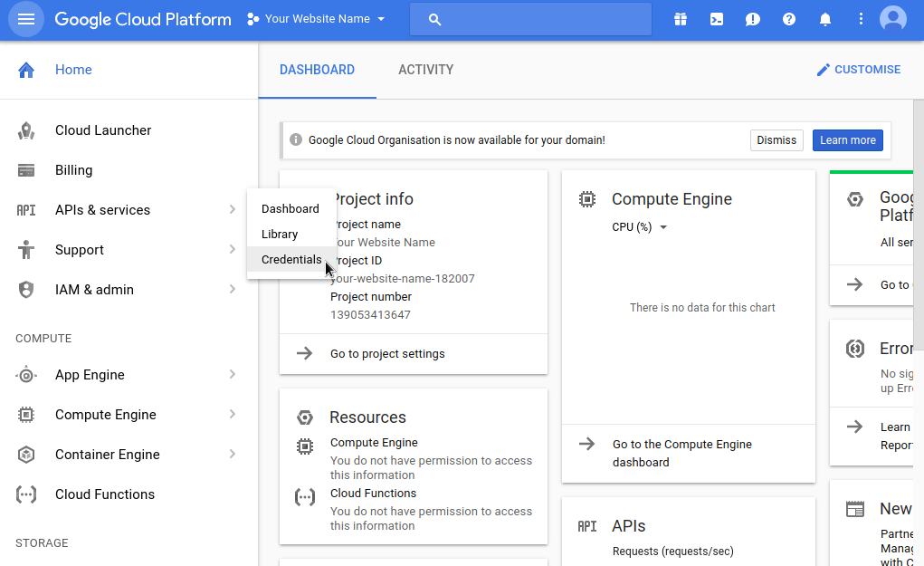Click the project ID your-website-name-182007
Viewport: 924px width, 566px height.
(x=403, y=278)
